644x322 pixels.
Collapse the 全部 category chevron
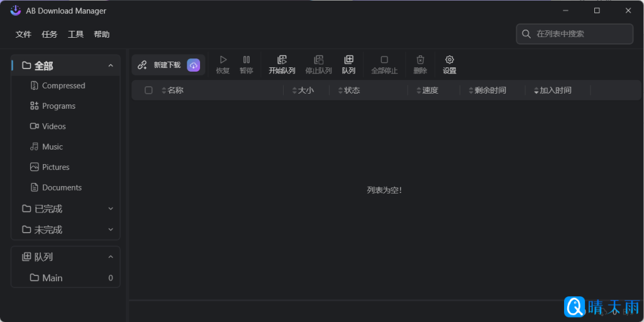coord(111,65)
